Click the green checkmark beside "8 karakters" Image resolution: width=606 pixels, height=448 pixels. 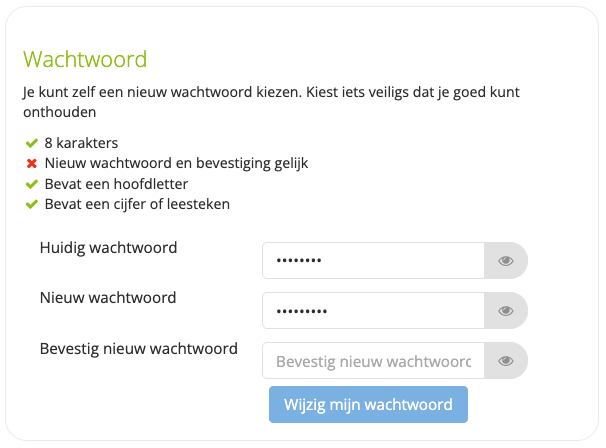(x=32, y=142)
